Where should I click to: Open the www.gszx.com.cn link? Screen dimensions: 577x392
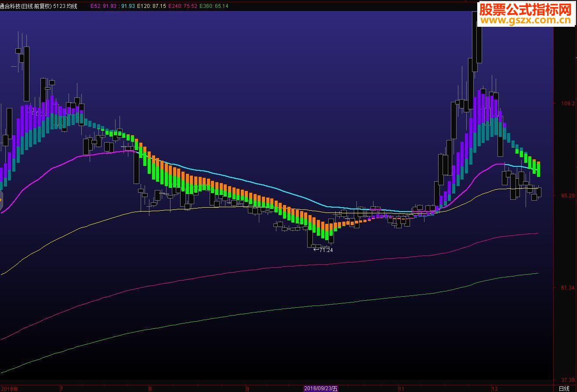[x=525, y=21]
